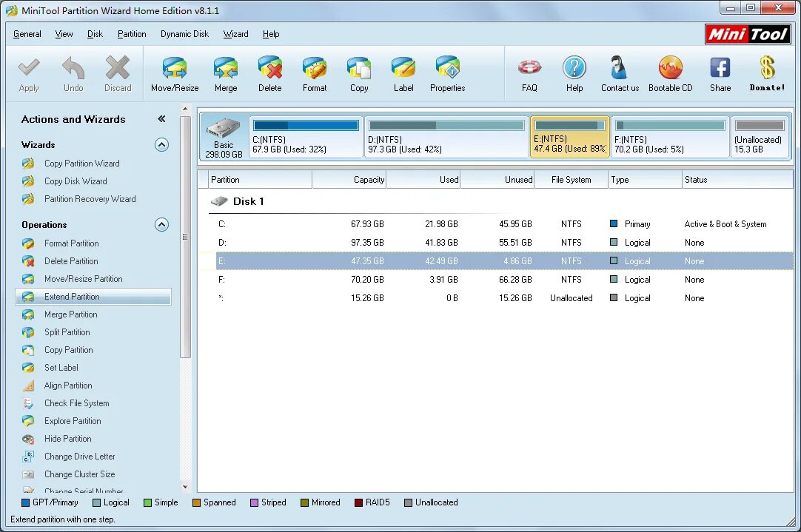Click the Undo toolbar icon
The height and width of the screenshot is (532, 801).
point(73,73)
